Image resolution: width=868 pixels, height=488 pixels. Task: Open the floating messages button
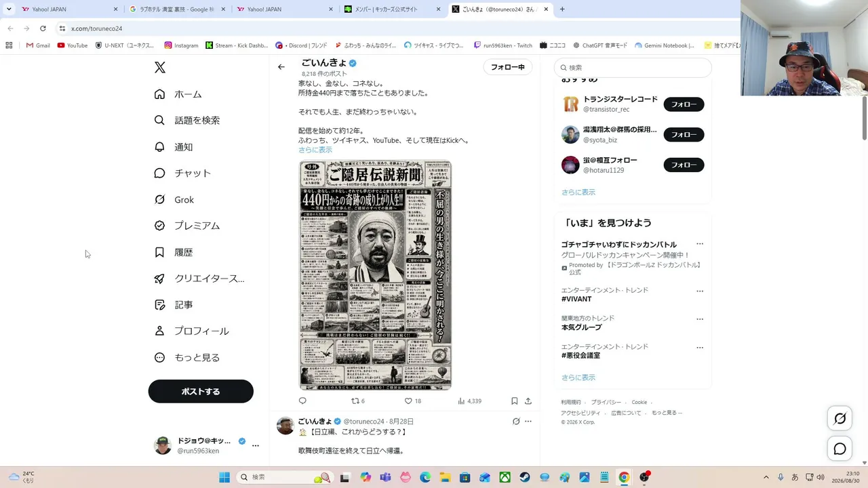(840, 449)
